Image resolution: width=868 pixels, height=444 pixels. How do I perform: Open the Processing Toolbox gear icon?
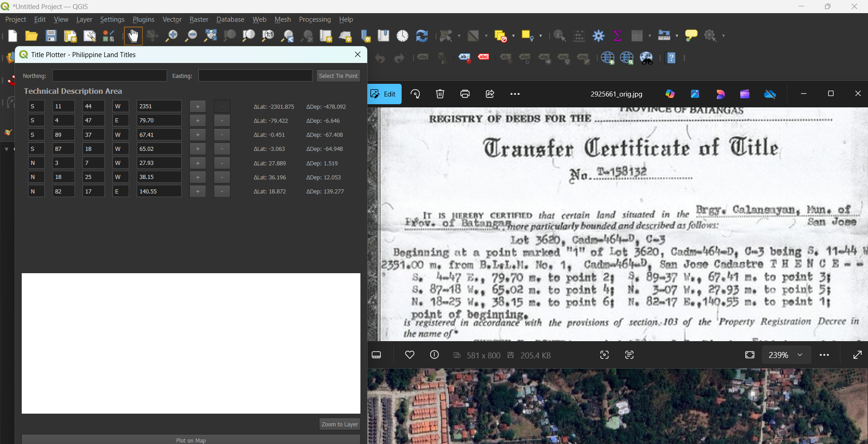[599, 36]
